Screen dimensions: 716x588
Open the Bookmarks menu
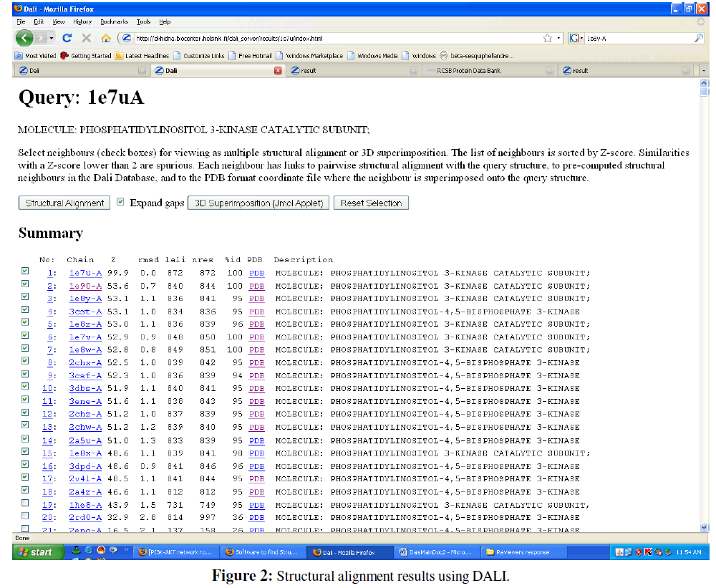112,22
